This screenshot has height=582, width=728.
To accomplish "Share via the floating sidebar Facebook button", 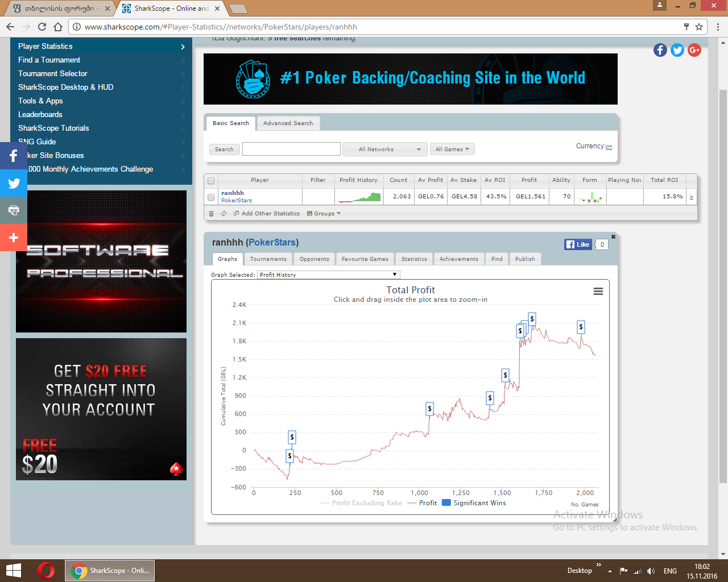I will [14, 156].
